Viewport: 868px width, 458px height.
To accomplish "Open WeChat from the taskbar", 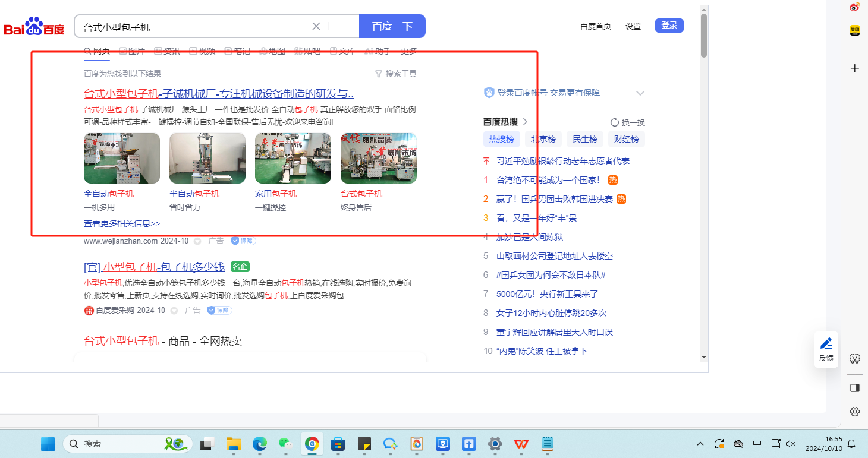I will point(286,444).
